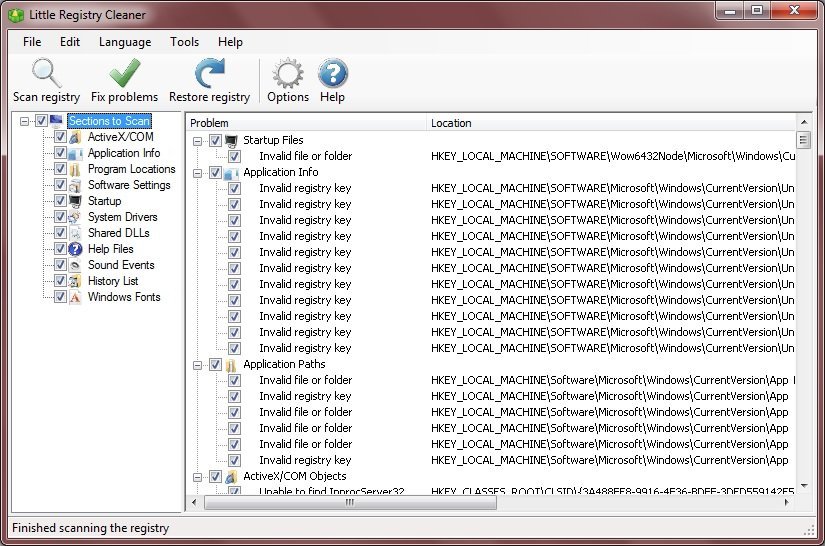
Task: Select the Software Settings tree item
Action: (129, 185)
